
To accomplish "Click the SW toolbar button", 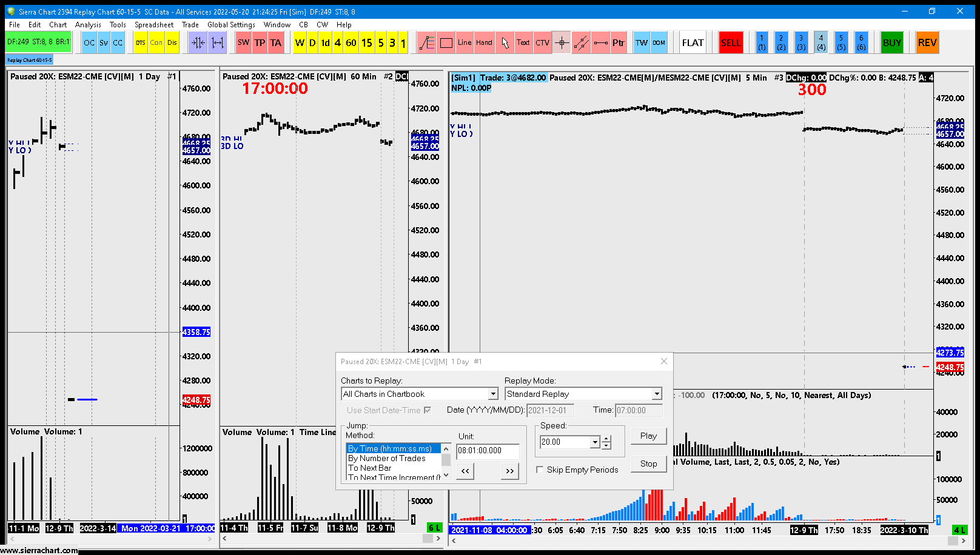I will point(244,42).
